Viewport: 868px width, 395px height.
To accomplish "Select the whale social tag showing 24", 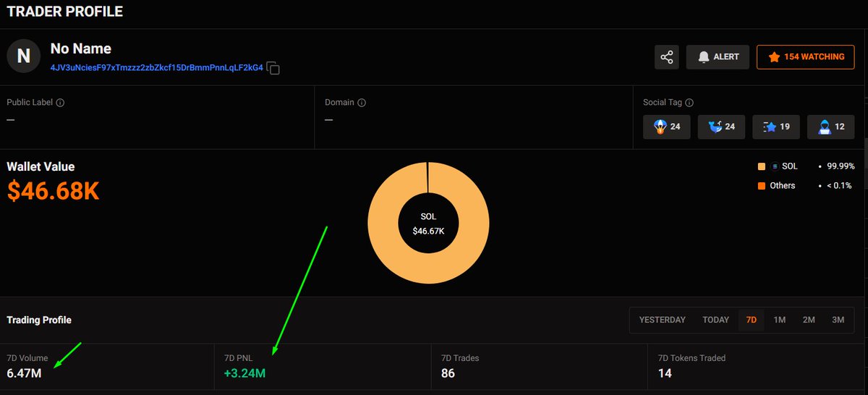I will [722, 127].
